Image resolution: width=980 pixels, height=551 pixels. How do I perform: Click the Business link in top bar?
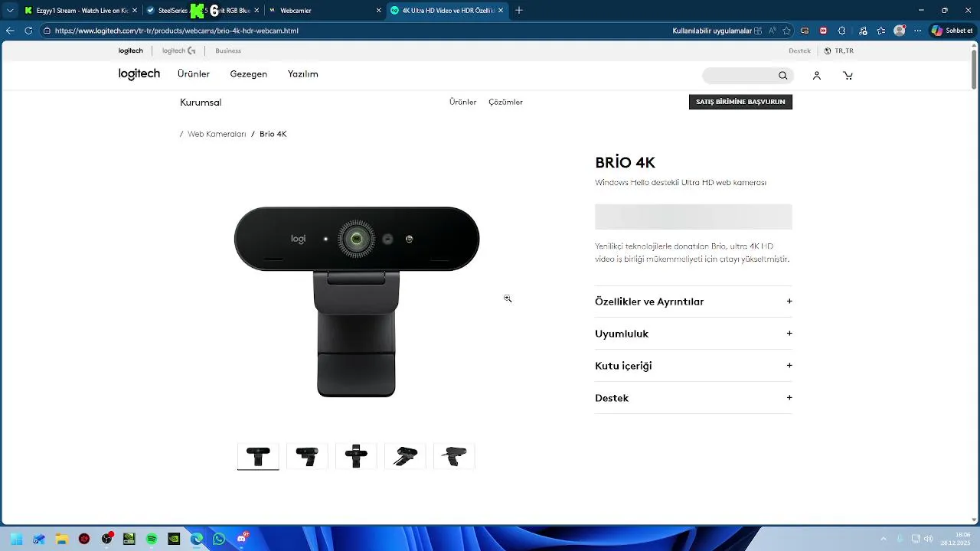pos(228,51)
